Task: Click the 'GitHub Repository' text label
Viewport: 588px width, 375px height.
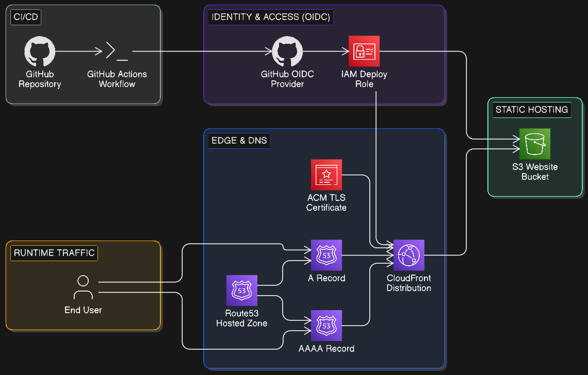Action: [40, 79]
